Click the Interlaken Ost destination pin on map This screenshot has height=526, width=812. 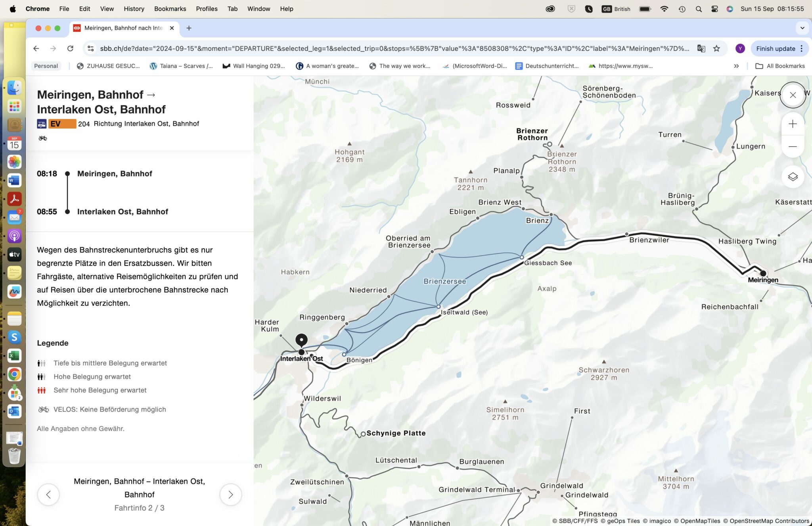pos(301,341)
